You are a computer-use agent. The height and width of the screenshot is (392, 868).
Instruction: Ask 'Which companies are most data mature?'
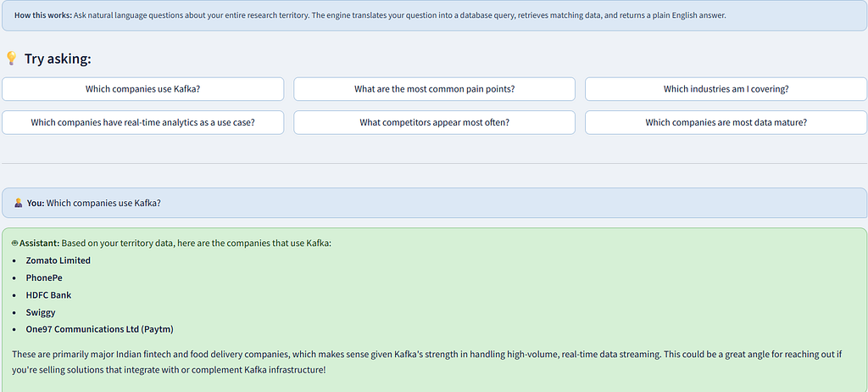726,122
